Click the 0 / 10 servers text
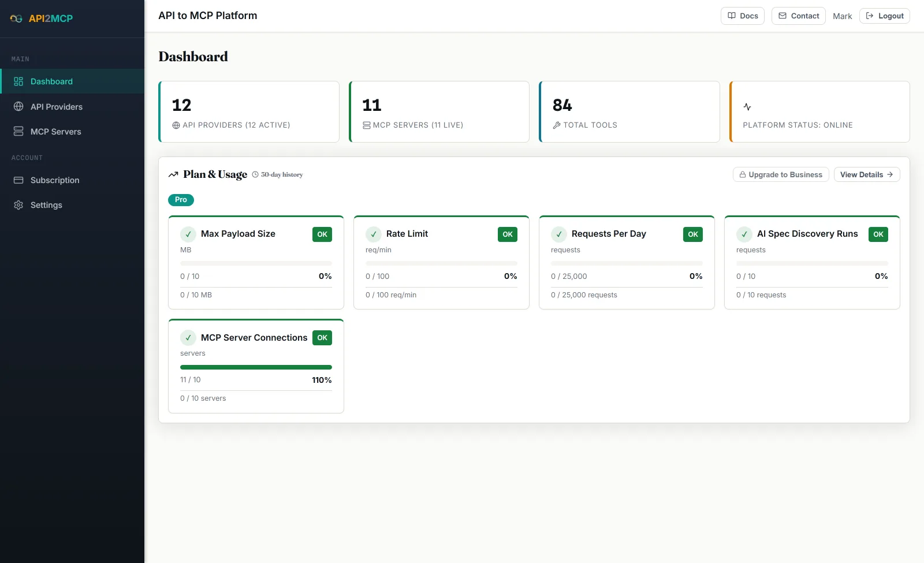 (x=203, y=398)
